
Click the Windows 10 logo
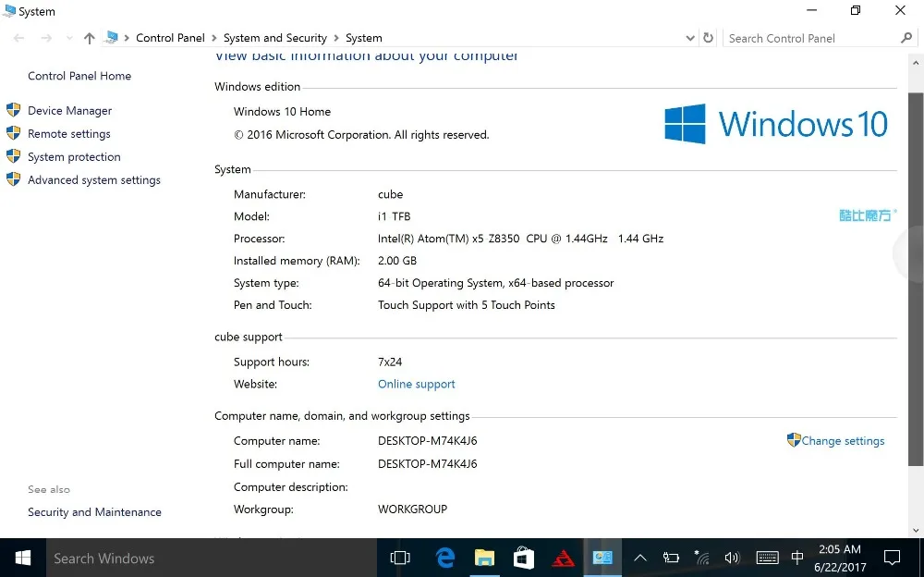click(x=776, y=124)
